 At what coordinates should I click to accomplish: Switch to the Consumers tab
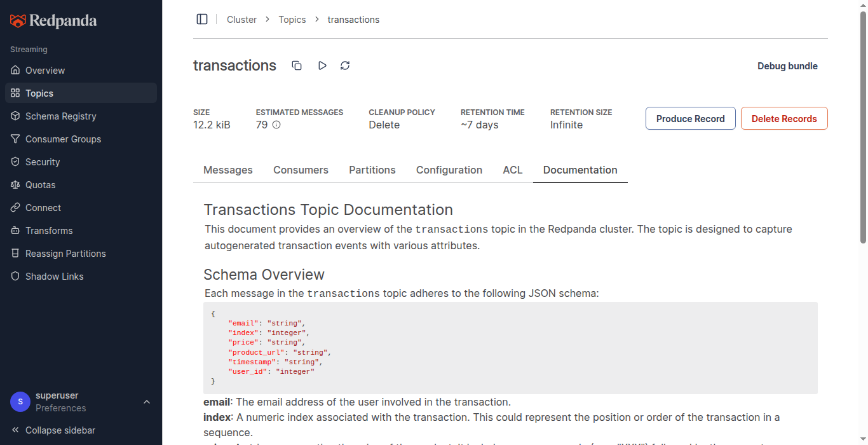(301, 170)
